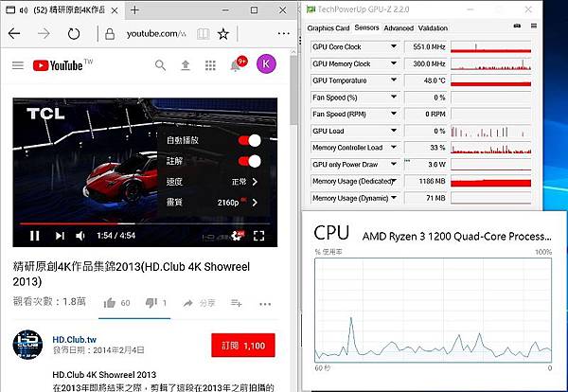This screenshot has height=392, width=568.
Task: Expand GPU only Power Draw dropdown
Action: [394, 164]
